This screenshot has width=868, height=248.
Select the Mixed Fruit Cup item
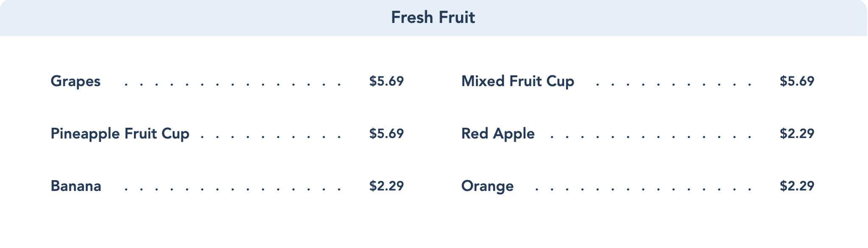coord(517,81)
